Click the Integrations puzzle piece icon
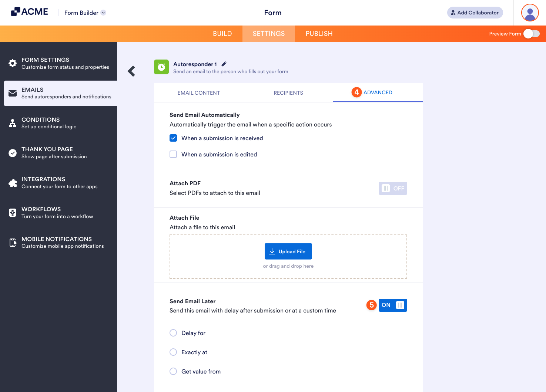 tap(13, 183)
